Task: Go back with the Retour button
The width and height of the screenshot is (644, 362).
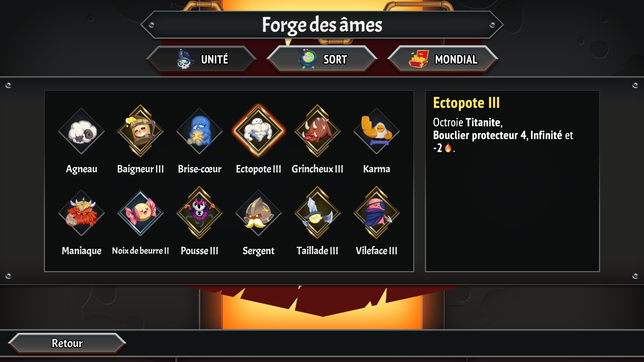Action: 67,343
